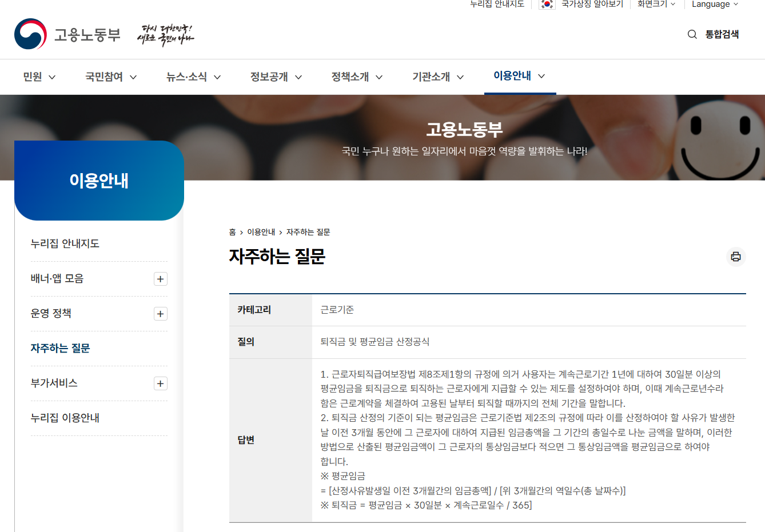The height and width of the screenshot is (532, 765).
Task: Click the print icon on the FAQ page
Action: pyautogui.click(x=735, y=257)
